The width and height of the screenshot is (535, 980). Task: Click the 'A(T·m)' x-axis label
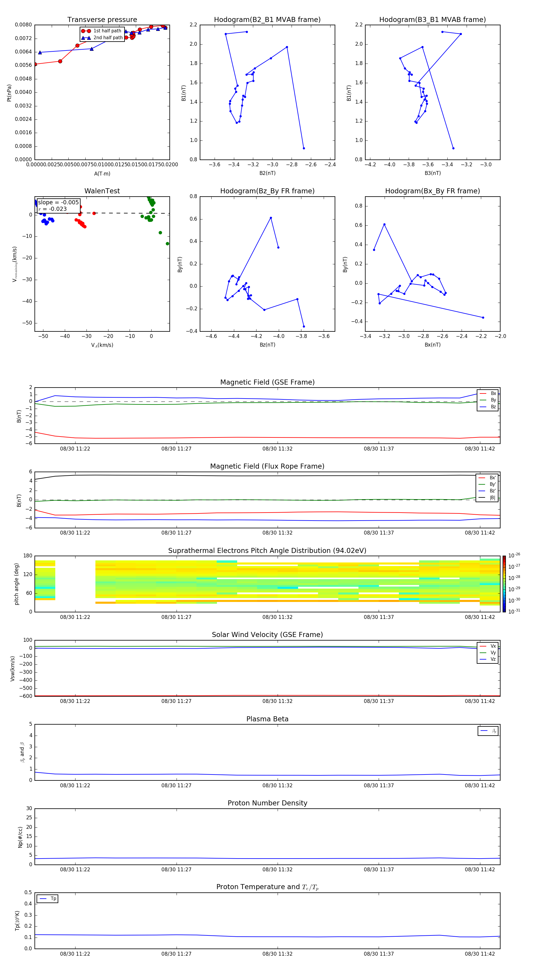(x=102, y=174)
